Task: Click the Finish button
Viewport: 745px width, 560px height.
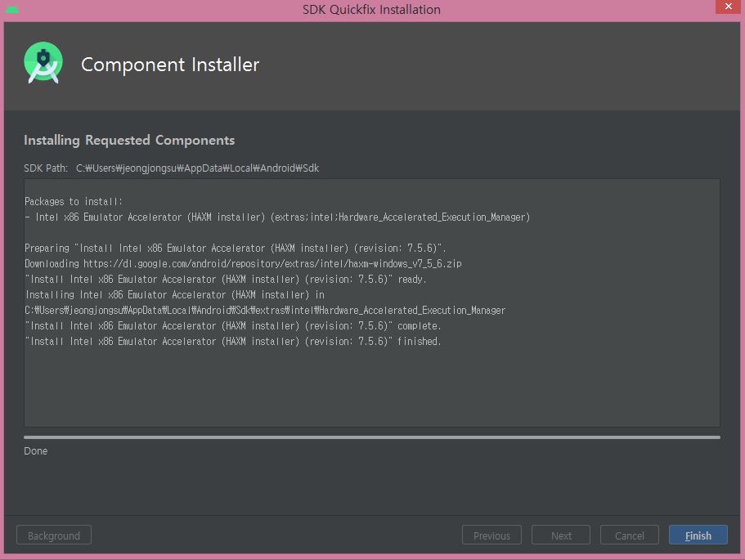Action: tap(698, 535)
